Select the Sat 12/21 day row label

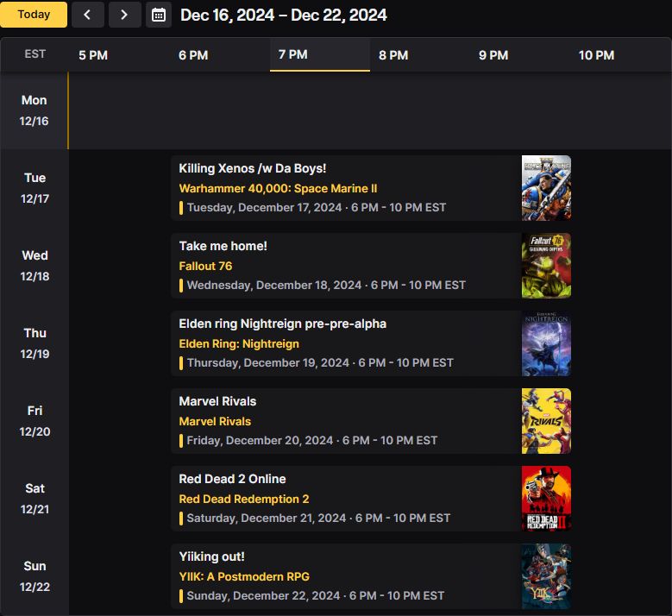pyautogui.click(x=35, y=499)
